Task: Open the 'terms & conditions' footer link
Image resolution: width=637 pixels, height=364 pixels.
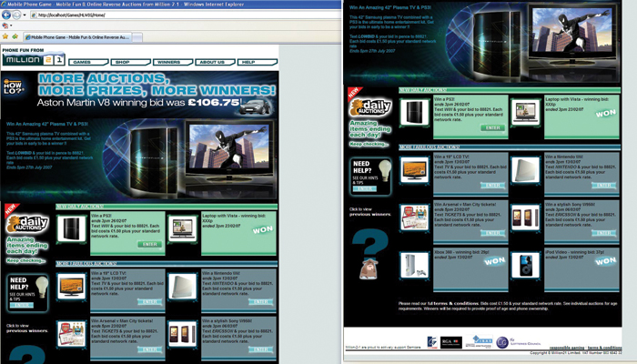Action: (604, 348)
